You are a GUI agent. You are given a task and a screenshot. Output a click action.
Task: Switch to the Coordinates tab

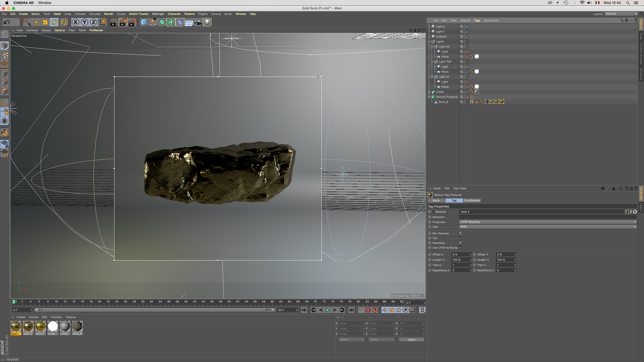472,200
